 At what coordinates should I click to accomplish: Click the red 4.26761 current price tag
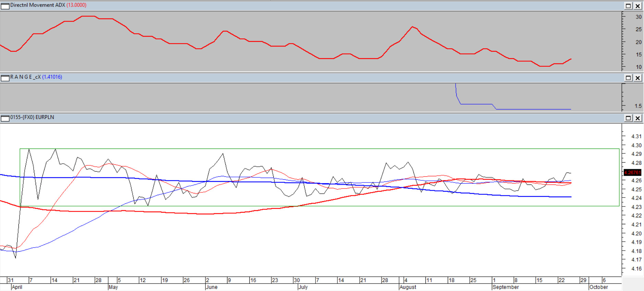pos(632,173)
